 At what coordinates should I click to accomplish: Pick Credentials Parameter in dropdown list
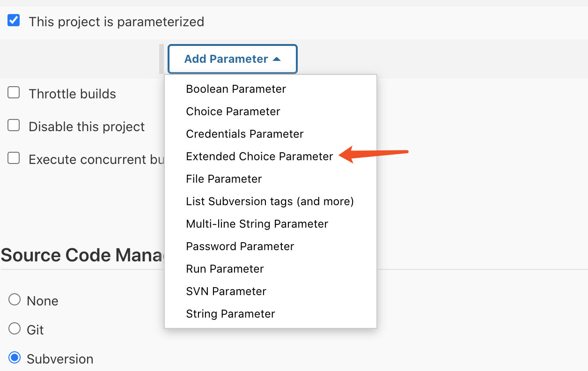(x=245, y=134)
